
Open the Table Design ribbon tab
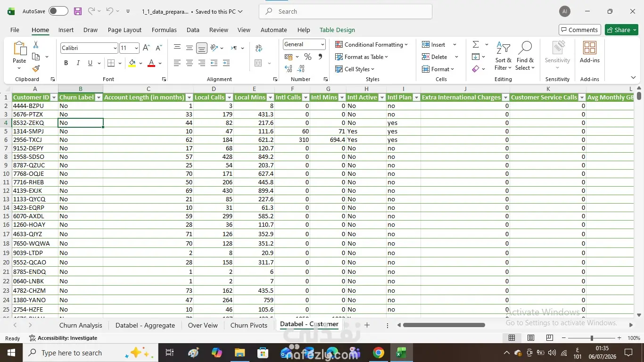337,30
